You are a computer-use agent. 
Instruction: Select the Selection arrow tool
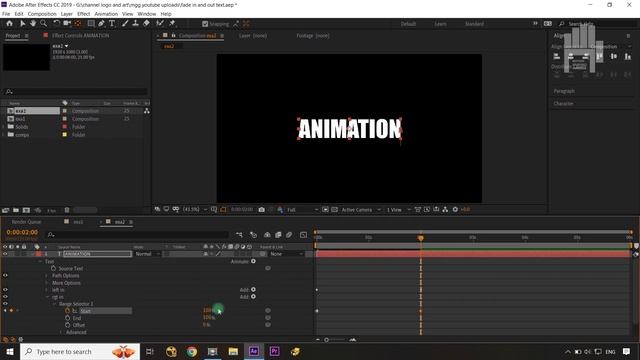pos(22,24)
